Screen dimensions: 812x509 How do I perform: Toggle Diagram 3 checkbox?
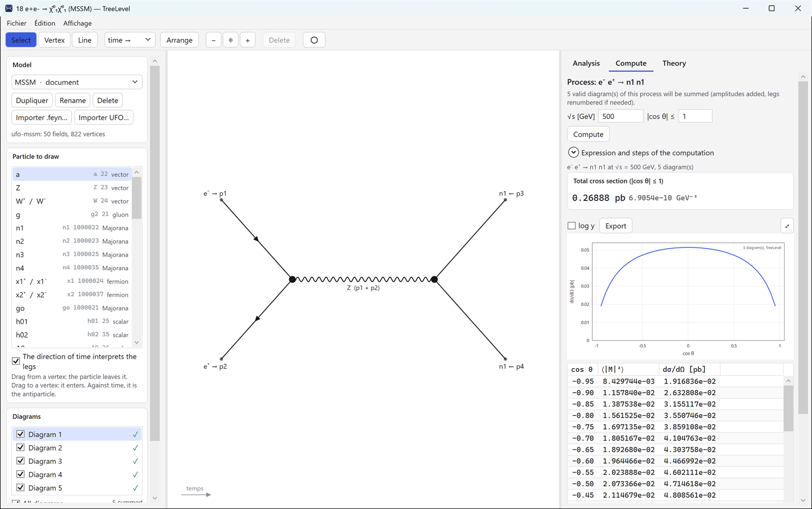coord(20,461)
